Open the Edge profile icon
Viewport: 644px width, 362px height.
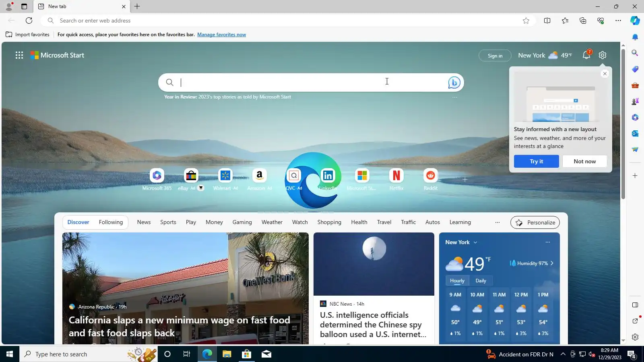(x=9, y=6)
